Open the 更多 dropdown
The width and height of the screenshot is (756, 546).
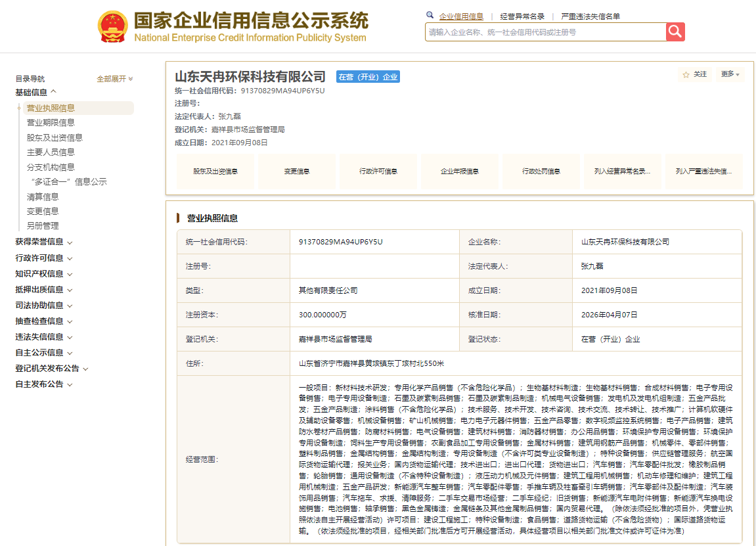click(730, 74)
